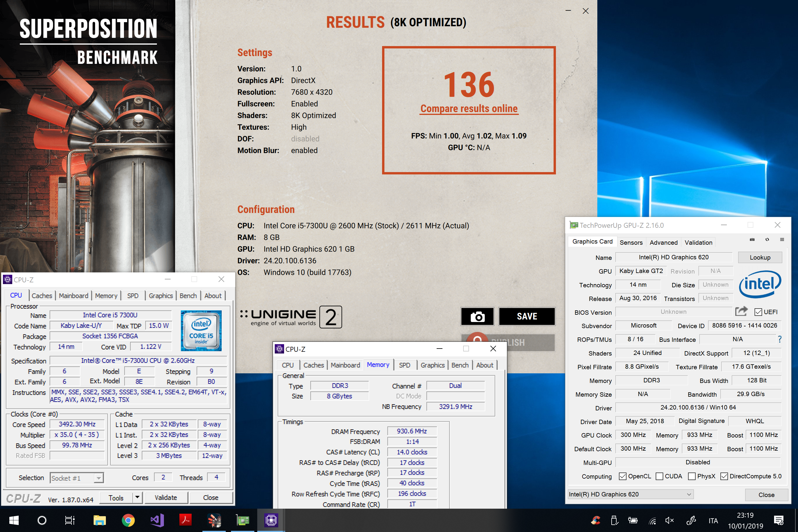This screenshot has height=532, width=798.
Task: Click the GPU-Z title bar app icon
Action: pyautogui.click(x=574, y=225)
